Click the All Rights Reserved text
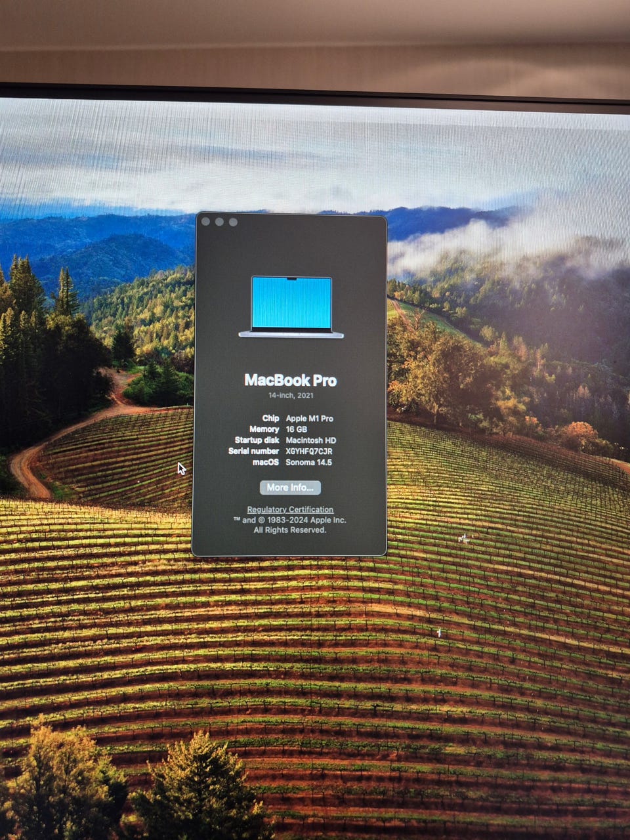The height and width of the screenshot is (840, 630). (290, 530)
